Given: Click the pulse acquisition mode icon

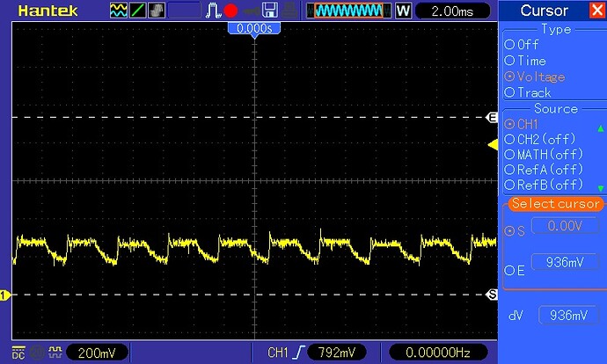Looking at the screenshot, I should (212, 11).
